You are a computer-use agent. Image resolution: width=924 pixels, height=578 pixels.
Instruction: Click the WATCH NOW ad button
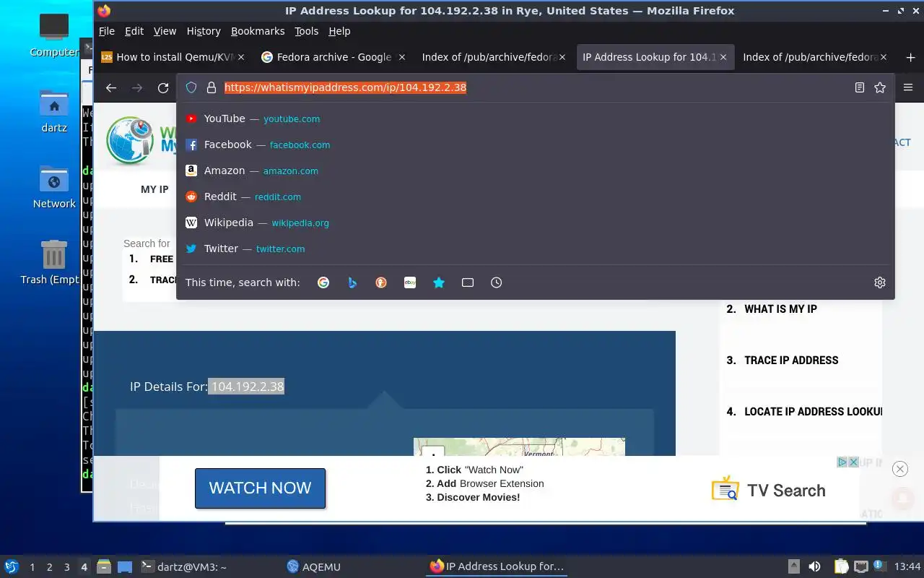coord(260,488)
